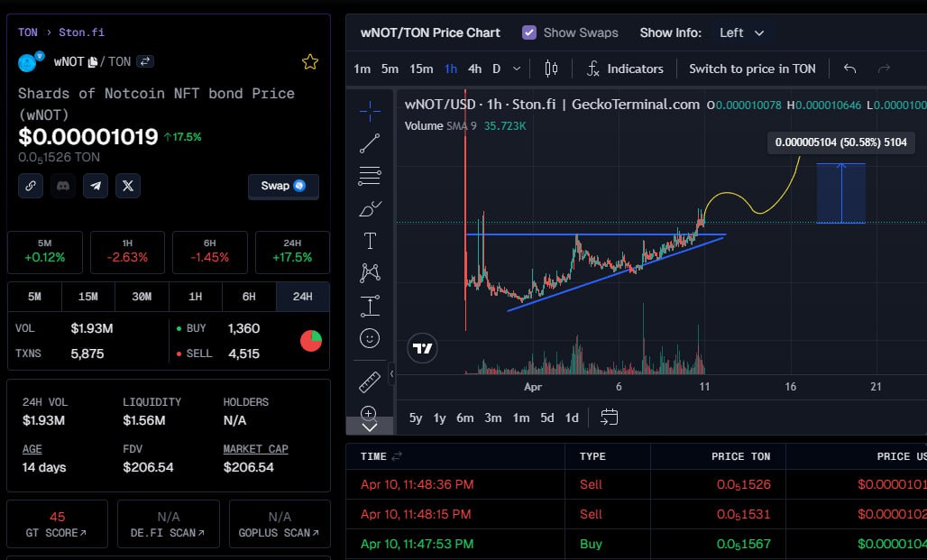The image size is (927, 560).
Task: Click the TradingView logo on chart
Action: tap(422, 348)
